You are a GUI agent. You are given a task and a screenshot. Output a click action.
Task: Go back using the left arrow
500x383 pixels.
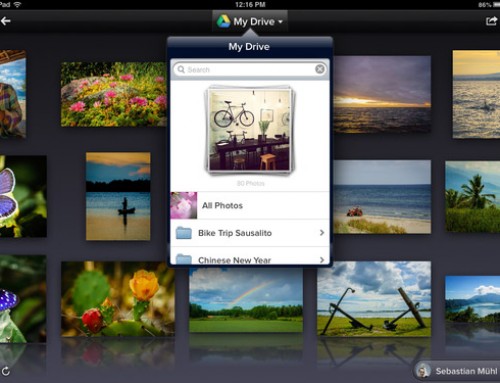[5, 21]
